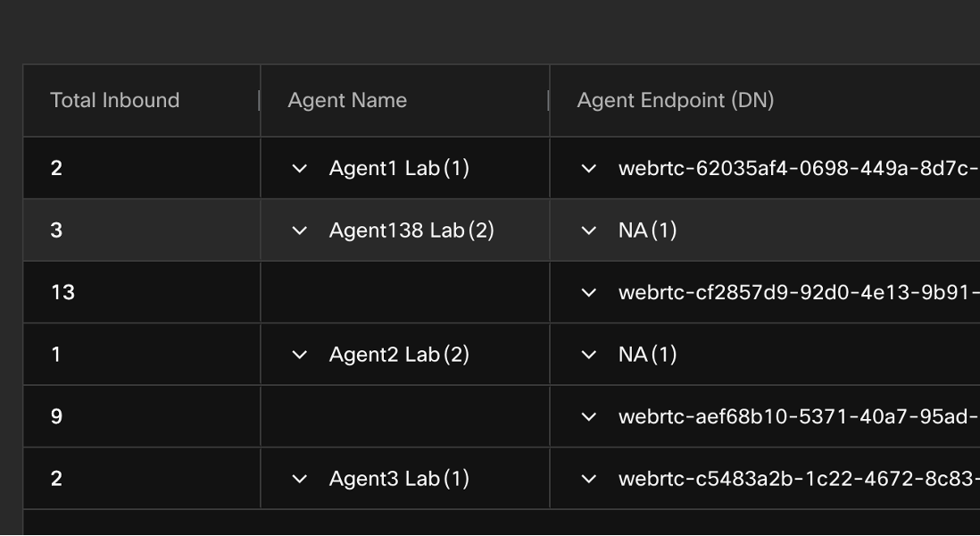The width and height of the screenshot is (980, 536).
Task: Expand the Agent3 Lab (1) group chevron
Action: [300, 479]
